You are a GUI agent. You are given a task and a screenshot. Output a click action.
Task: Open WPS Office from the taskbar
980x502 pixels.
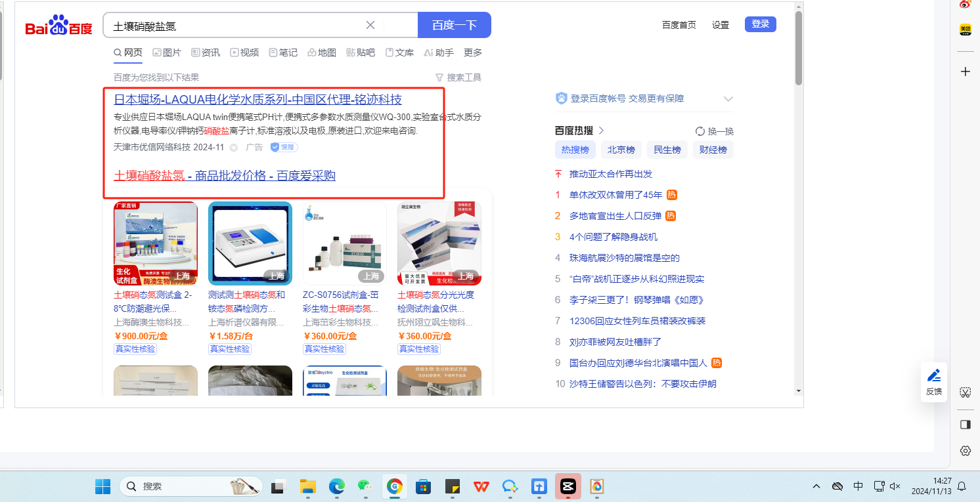coord(481,486)
